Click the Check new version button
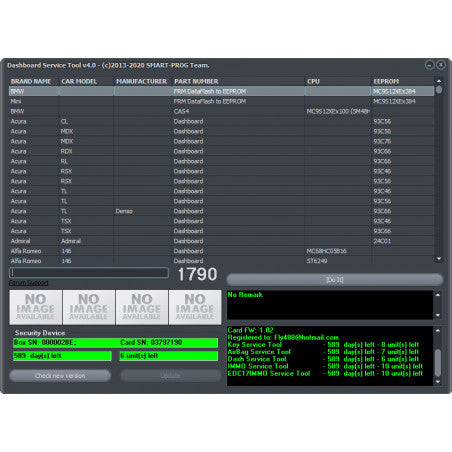Viewport: 452px width, 452px height. tap(60, 376)
